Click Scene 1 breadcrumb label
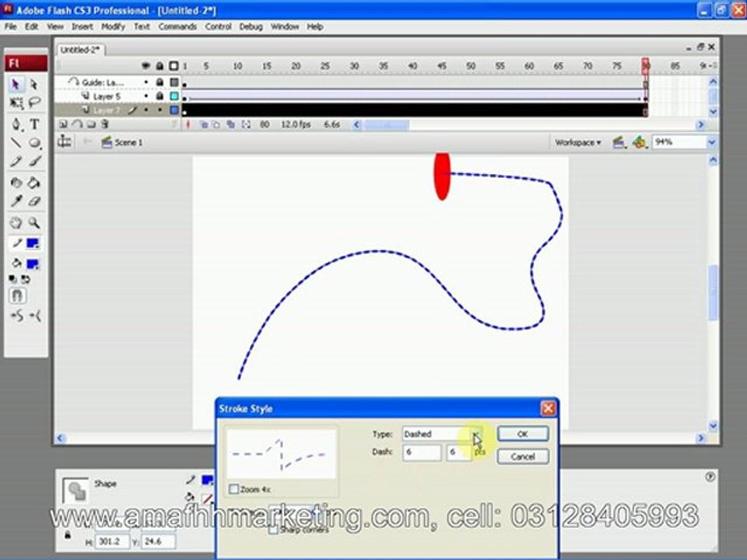The height and width of the screenshot is (560, 747). point(128,142)
